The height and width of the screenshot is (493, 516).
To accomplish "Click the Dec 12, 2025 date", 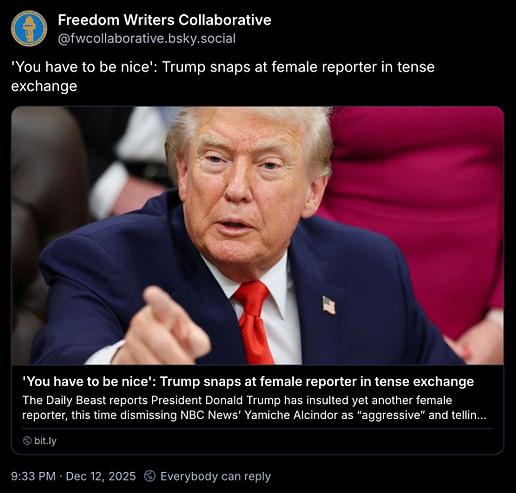I will pyautogui.click(x=101, y=476).
